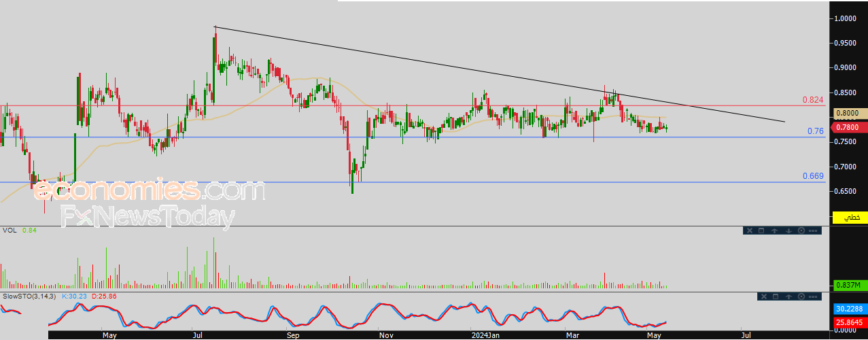
Task: Click the VOL indicator label
Action: point(10,231)
